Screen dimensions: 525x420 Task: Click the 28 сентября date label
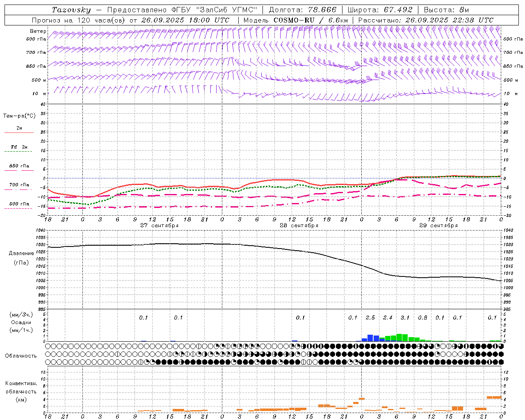(x=299, y=226)
